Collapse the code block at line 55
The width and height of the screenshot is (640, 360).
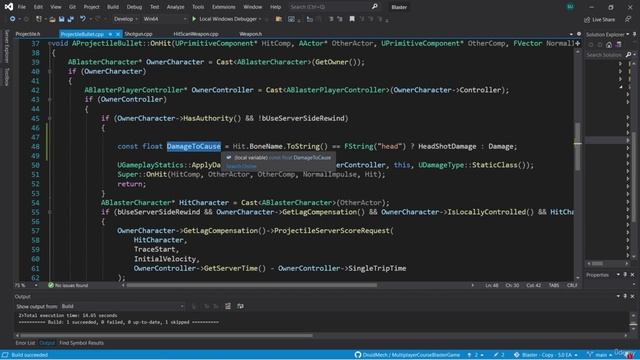(x=50, y=212)
